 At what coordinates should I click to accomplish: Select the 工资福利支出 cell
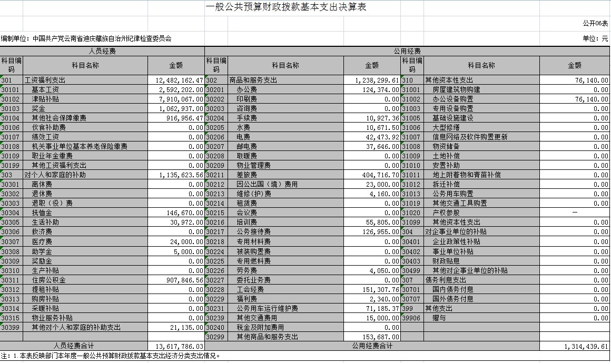(85, 80)
